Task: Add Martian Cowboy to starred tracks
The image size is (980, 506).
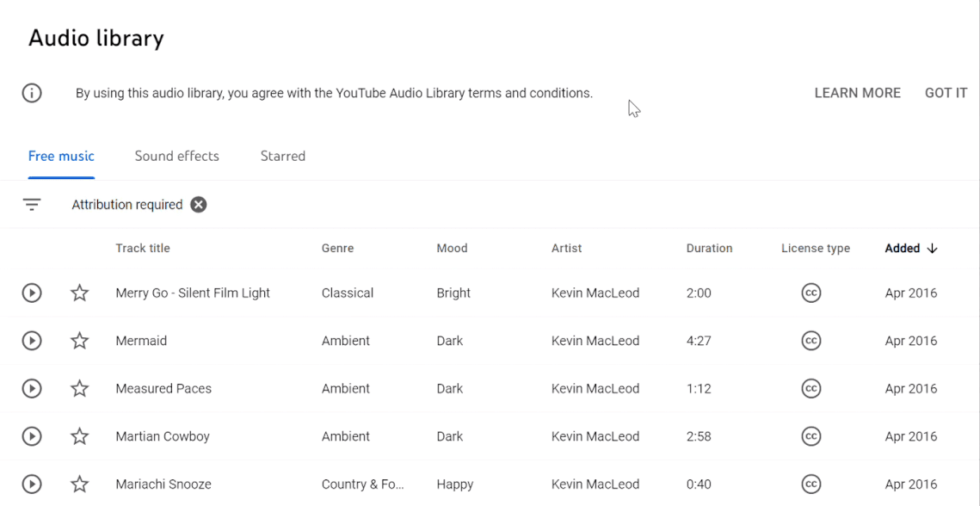Action: (79, 436)
